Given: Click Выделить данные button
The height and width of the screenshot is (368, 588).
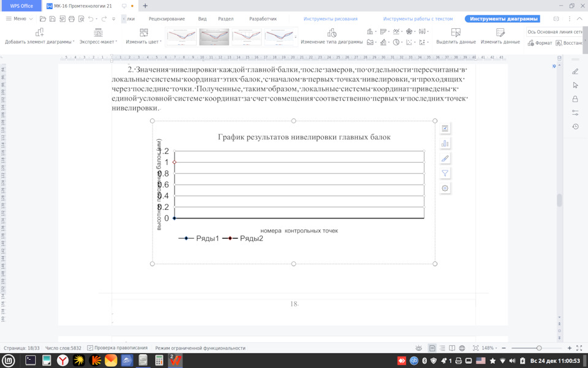Looking at the screenshot, I should click(456, 36).
